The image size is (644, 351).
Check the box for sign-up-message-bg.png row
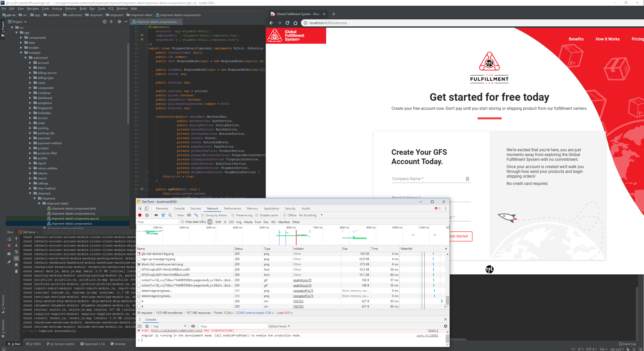point(139,259)
